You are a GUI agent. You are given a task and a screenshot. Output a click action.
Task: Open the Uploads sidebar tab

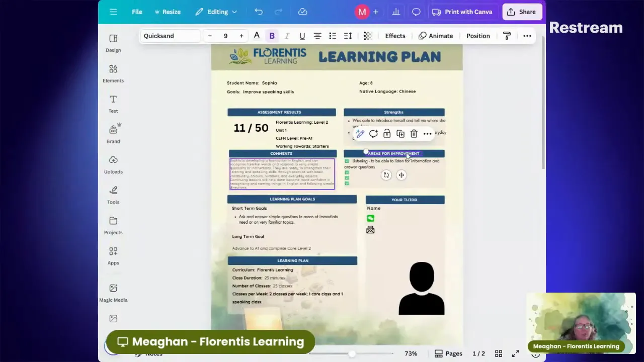pos(113,165)
